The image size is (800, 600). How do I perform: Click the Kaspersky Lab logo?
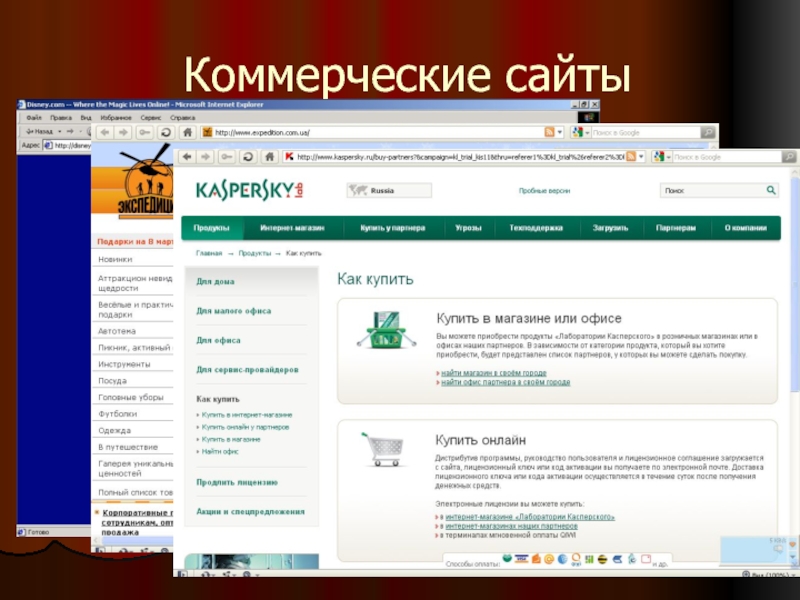pos(249,190)
